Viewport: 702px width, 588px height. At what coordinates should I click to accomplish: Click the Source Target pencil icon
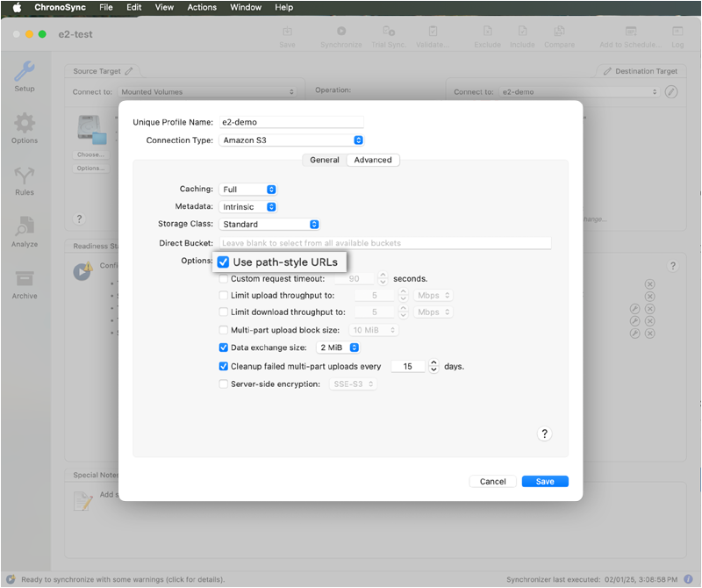tap(129, 71)
